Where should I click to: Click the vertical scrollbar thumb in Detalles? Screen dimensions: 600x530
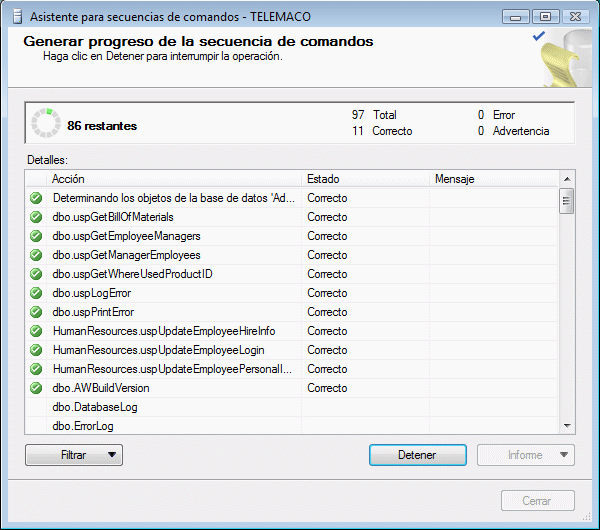566,201
